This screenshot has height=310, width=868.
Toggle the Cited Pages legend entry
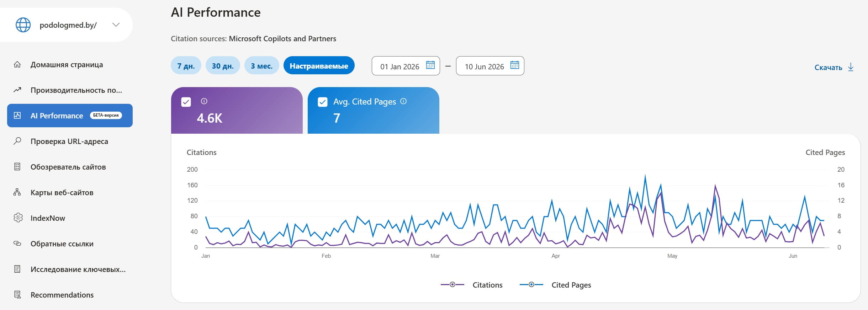(555, 285)
